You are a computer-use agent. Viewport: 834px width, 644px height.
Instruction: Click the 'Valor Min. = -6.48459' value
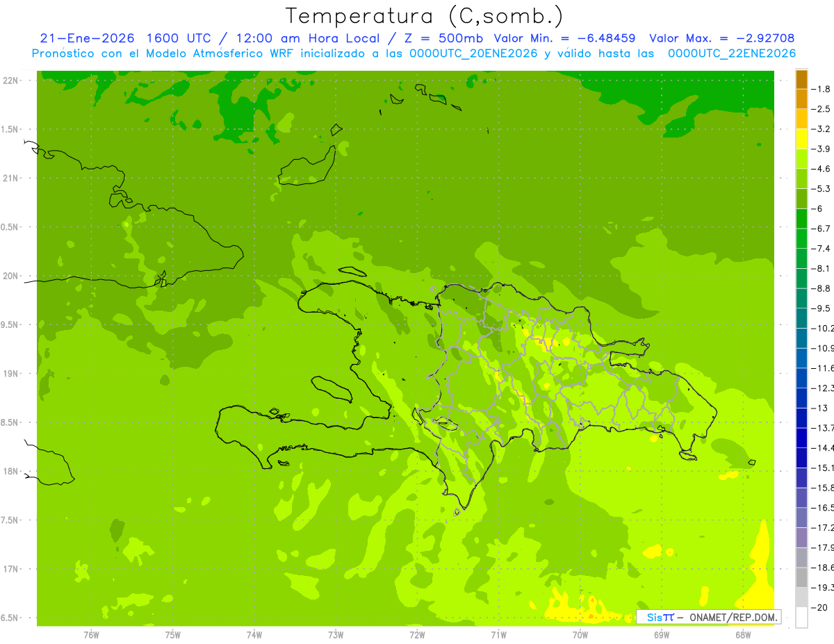[564, 38]
